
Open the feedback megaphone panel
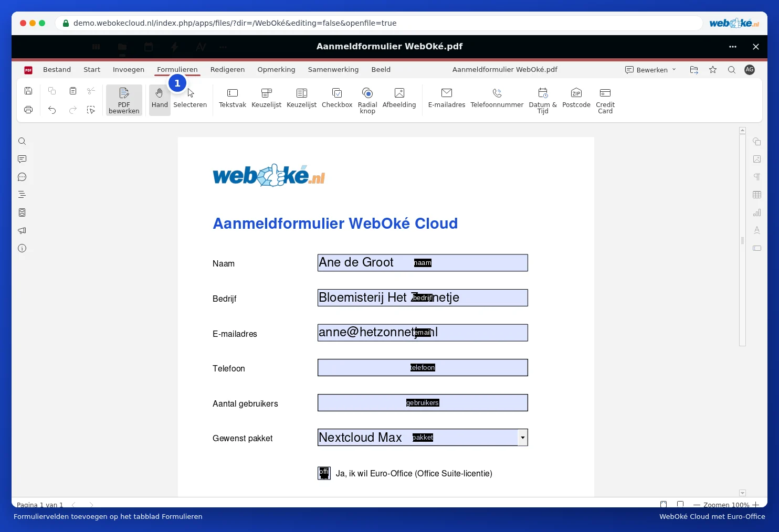(x=22, y=230)
